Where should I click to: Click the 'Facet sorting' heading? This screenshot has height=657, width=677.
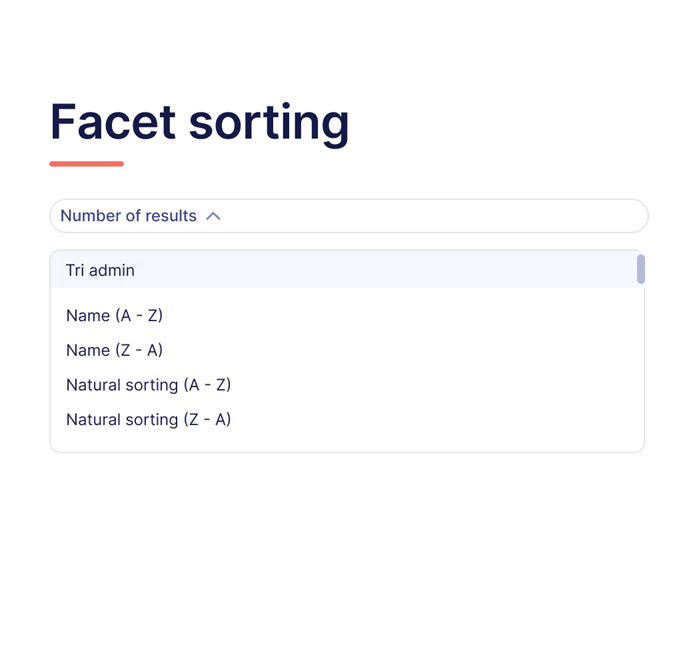199,122
